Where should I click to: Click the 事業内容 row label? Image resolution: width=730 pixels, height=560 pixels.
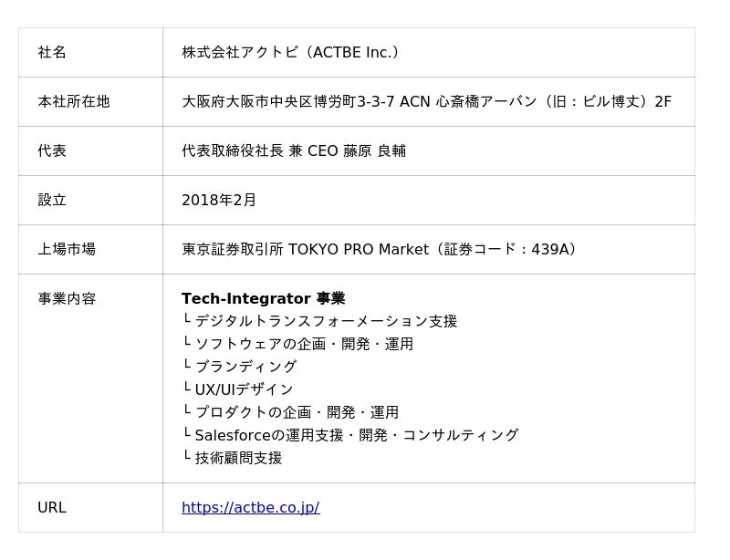[x=67, y=299]
